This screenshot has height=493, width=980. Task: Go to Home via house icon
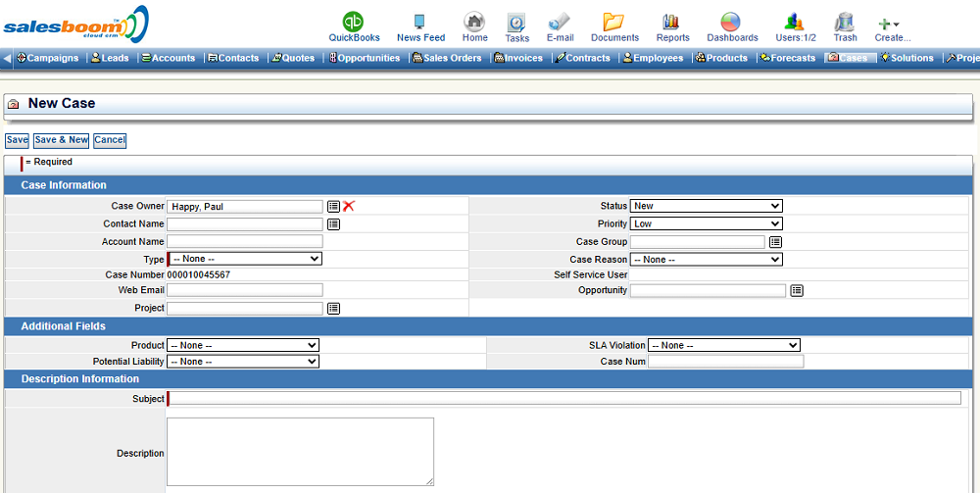[x=474, y=22]
